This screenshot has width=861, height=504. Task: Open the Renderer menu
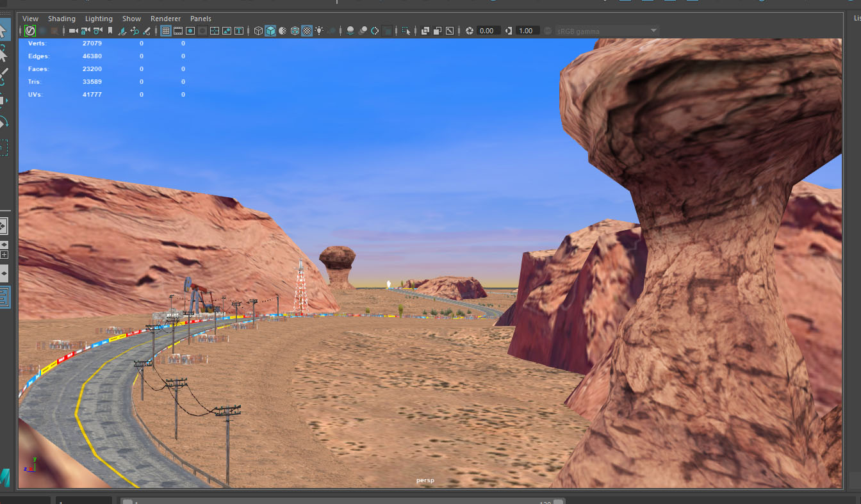click(x=165, y=19)
